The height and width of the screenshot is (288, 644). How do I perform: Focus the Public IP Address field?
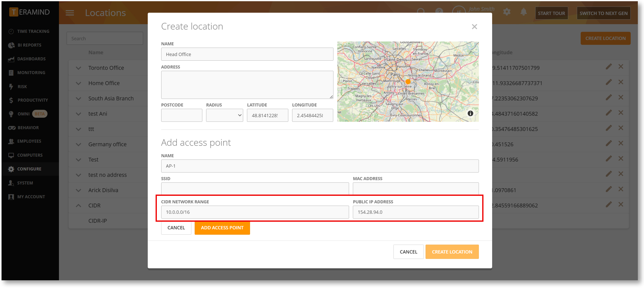tap(415, 212)
